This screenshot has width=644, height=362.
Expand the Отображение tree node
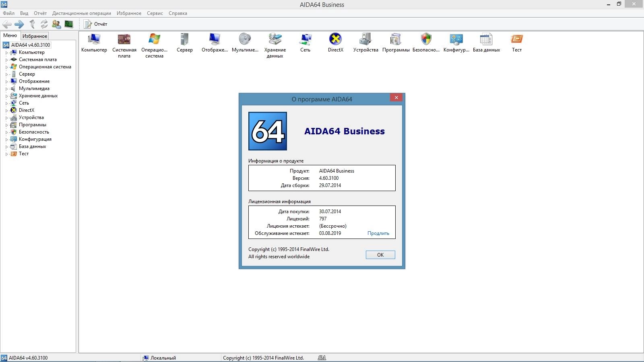coord(6,82)
